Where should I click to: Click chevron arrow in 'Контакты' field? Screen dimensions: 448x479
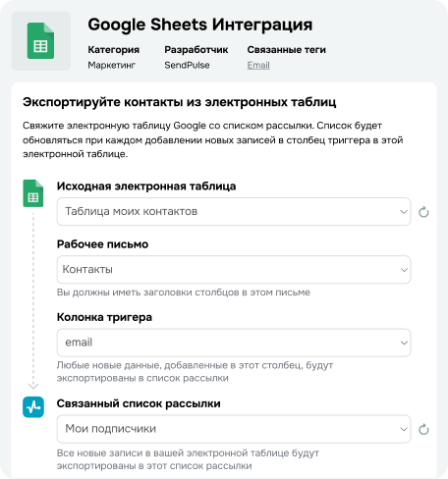pos(404,270)
